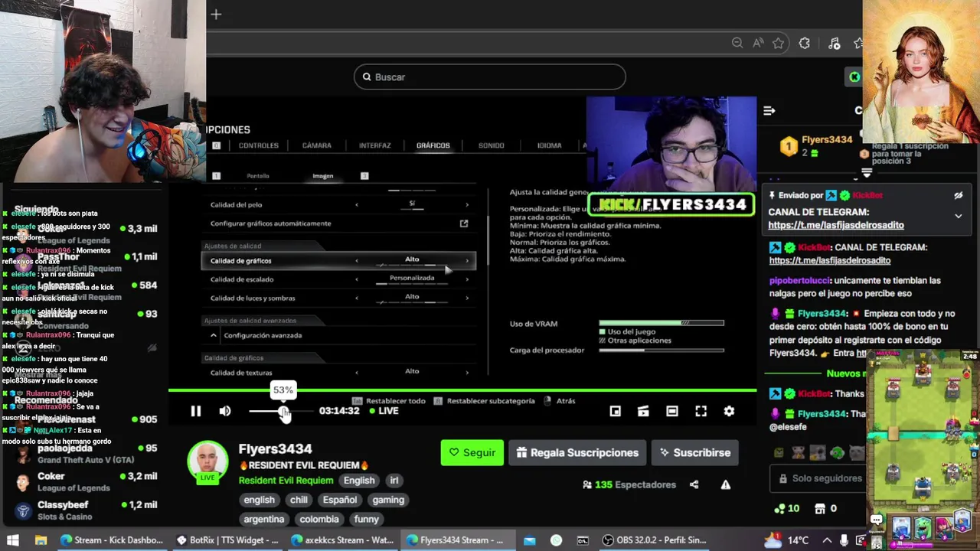The width and height of the screenshot is (980, 551).
Task: Click right arrow for Calidad del pelo
Action: [467, 204]
